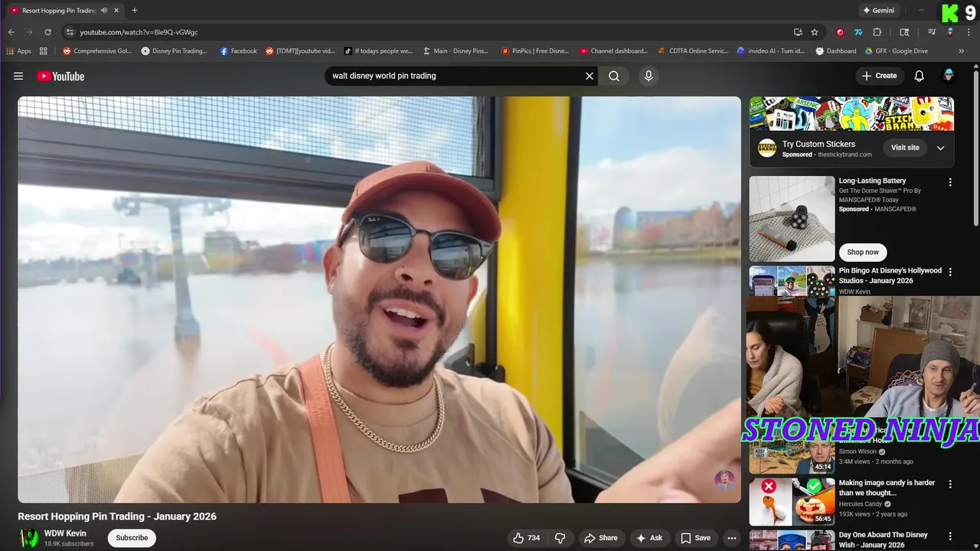Open a new tab with the plus
Screen dimensions: 980x551
click(135, 11)
